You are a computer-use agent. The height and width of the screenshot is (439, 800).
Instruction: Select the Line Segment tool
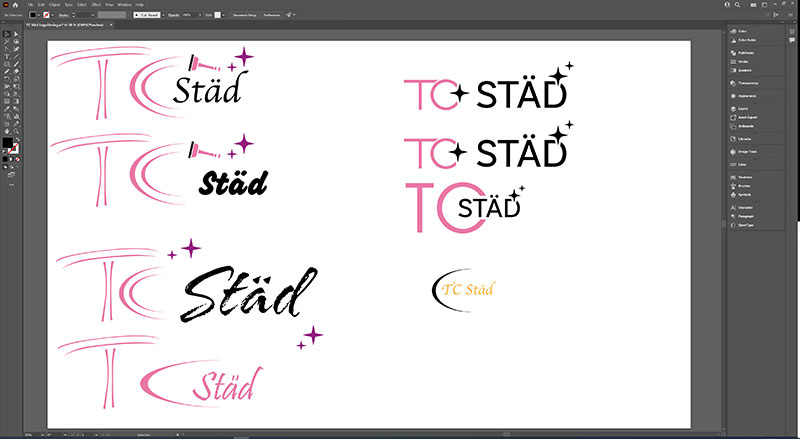17,57
